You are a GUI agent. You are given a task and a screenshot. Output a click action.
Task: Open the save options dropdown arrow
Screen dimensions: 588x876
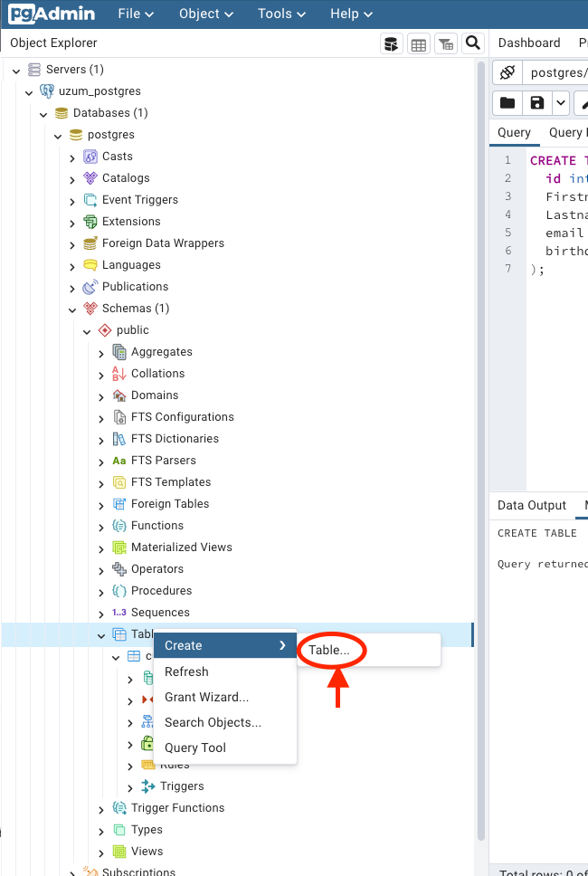tap(561, 102)
